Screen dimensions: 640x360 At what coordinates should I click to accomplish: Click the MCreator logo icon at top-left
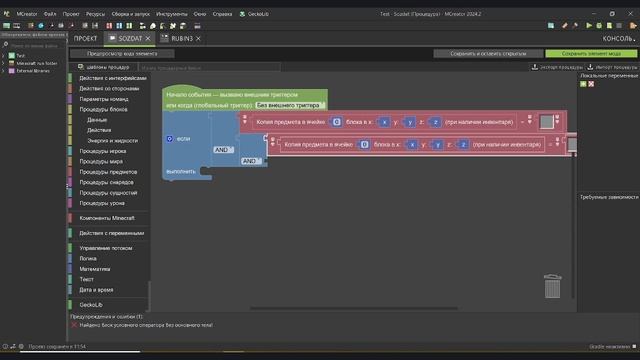[7, 14]
